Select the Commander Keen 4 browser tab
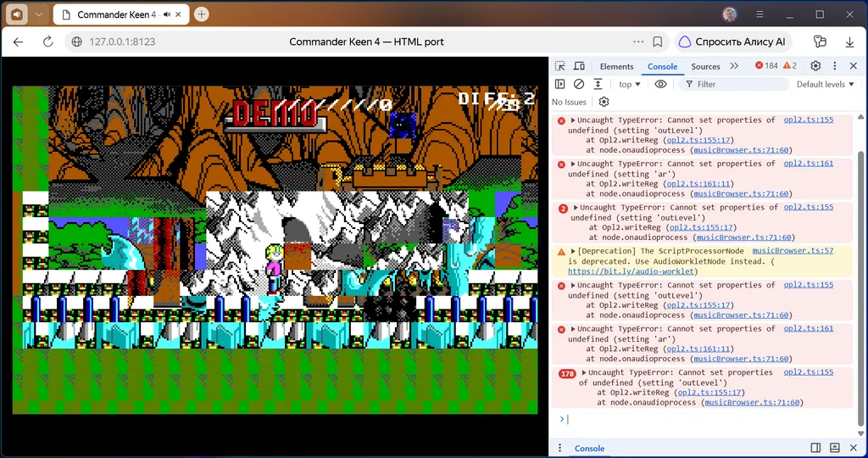This screenshot has width=868, height=458. point(120,15)
